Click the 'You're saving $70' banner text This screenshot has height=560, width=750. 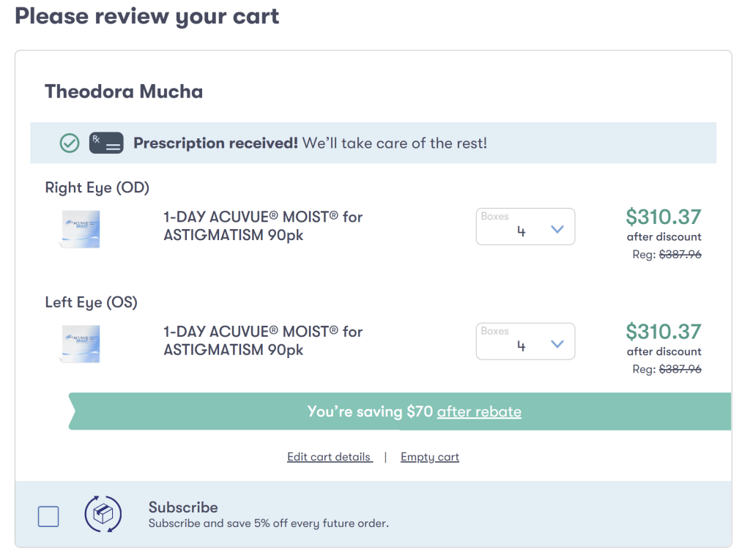(x=370, y=411)
